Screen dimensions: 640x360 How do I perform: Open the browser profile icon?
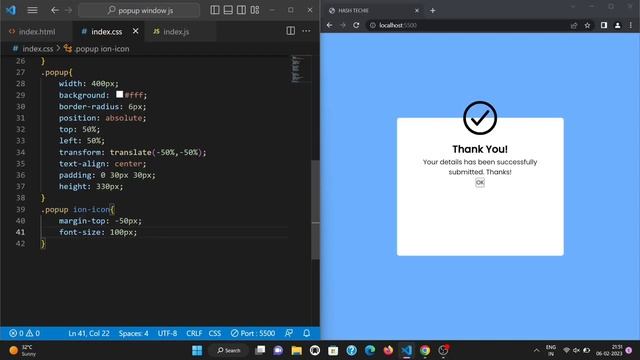click(618, 25)
